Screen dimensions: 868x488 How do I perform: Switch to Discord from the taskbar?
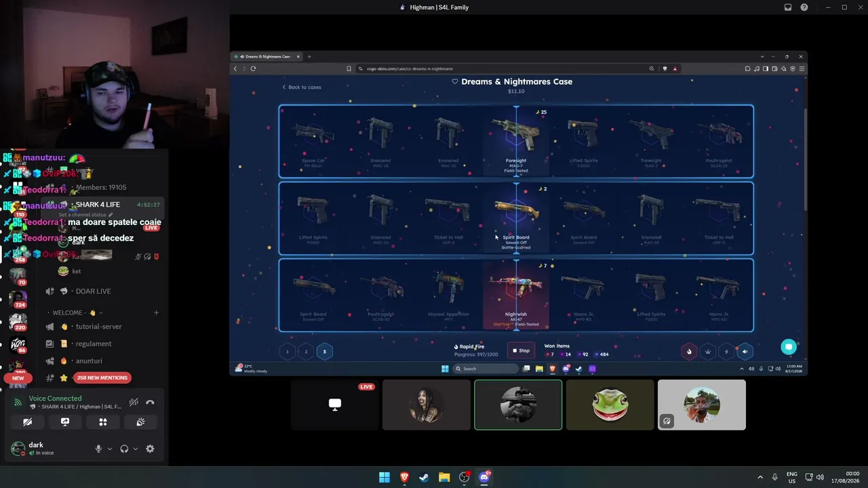[484, 477]
